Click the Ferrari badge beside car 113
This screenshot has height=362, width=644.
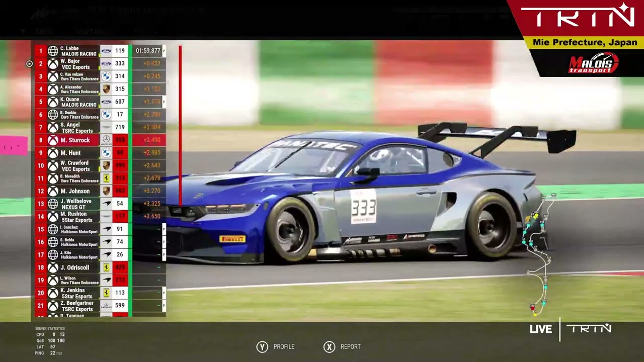pyautogui.click(x=106, y=293)
